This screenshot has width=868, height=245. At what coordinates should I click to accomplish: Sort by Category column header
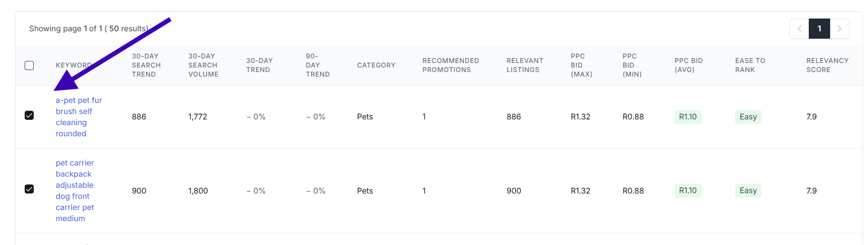click(376, 65)
